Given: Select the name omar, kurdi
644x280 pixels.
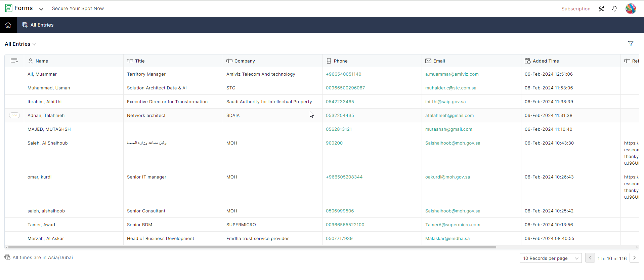Looking at the screenshot, I should click(39, 177).
